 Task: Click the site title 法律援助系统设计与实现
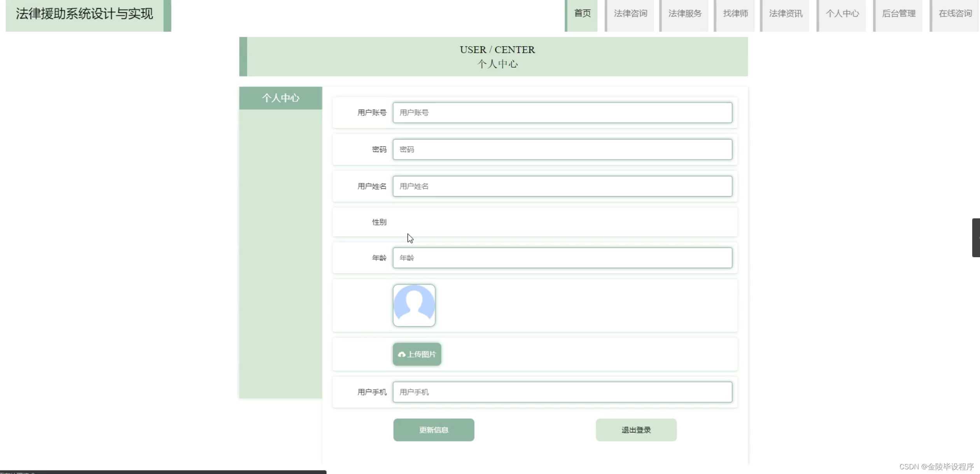click(84, 14)
